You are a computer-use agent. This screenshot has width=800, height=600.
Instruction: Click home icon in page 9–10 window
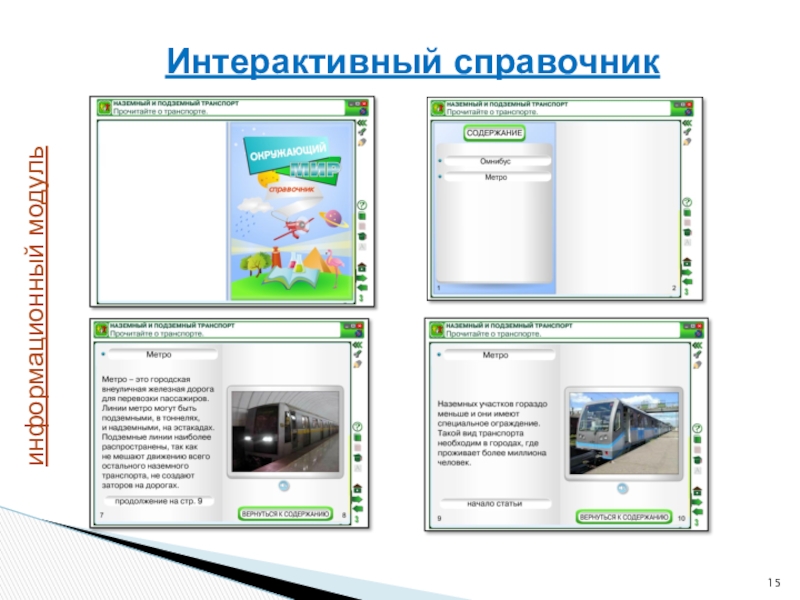point(697,491)
